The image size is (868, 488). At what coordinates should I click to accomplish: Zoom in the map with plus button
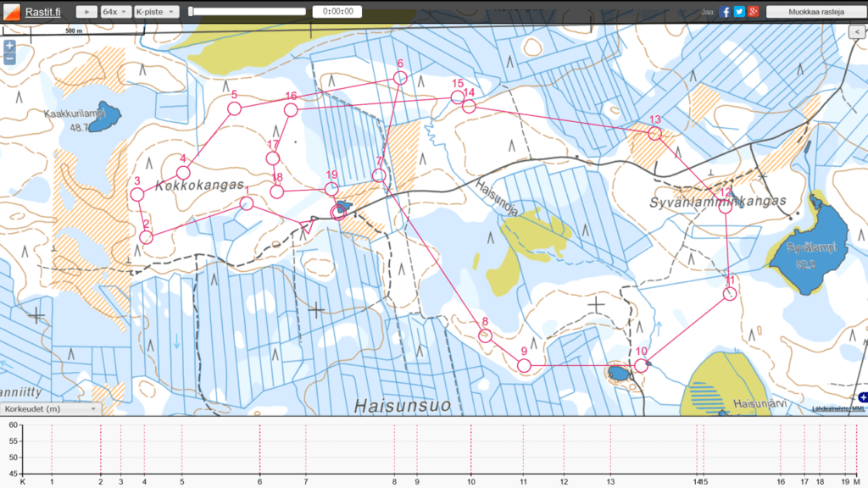click(x=9, y=46)
